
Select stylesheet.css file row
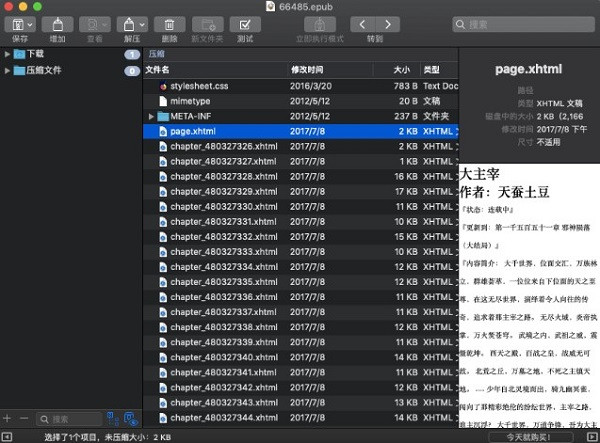(301, 86)
